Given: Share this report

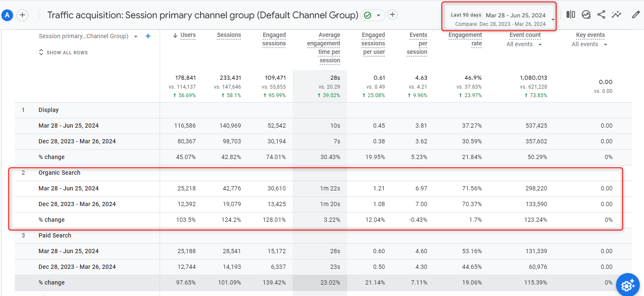Looking at the screenshot, I should 601,15.
